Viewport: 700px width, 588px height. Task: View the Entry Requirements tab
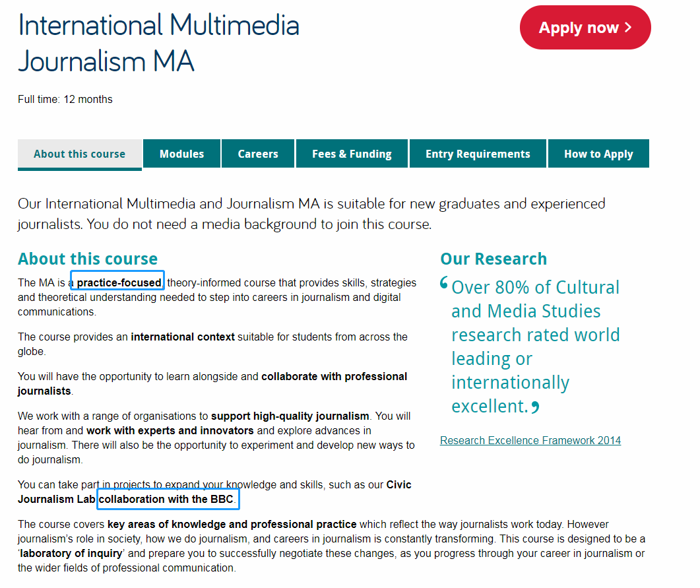click(478, 154)
